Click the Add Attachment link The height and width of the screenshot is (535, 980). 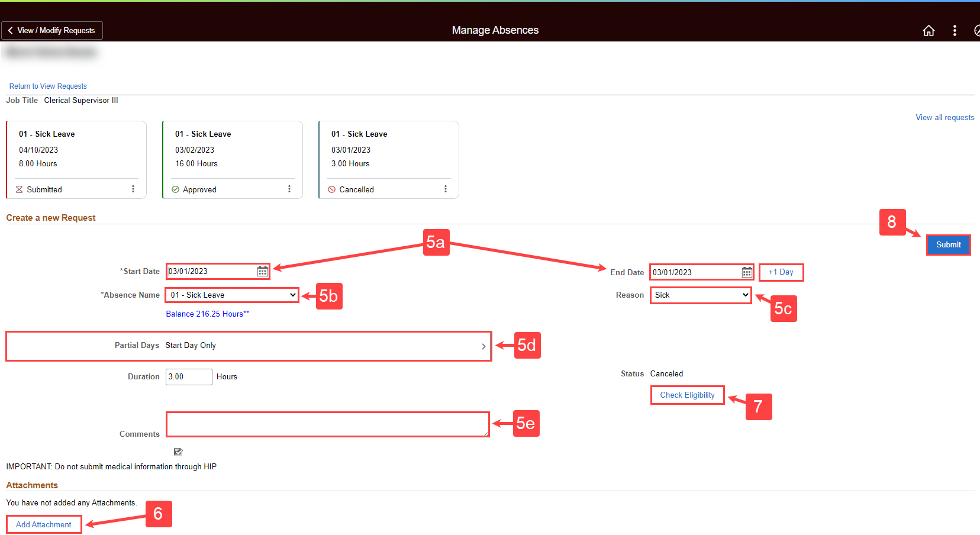pos(44,525)
